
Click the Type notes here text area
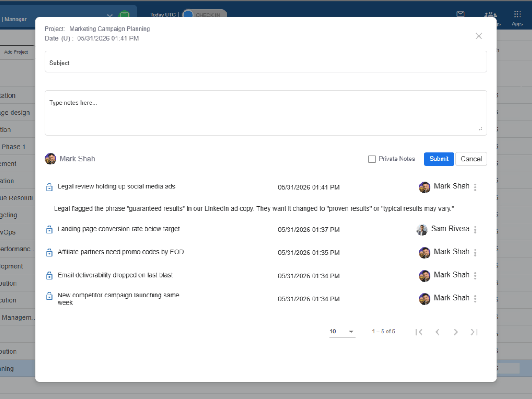pyautogui.click(x=266, y=113)
